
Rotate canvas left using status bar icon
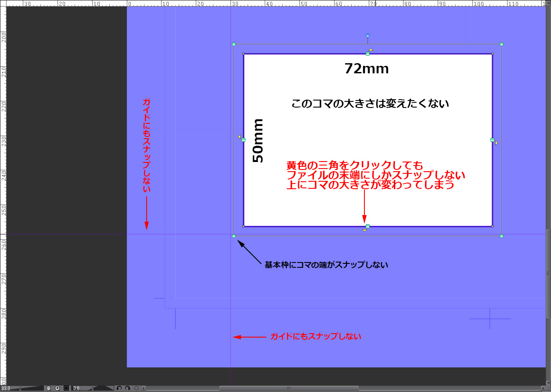point(119,388)
